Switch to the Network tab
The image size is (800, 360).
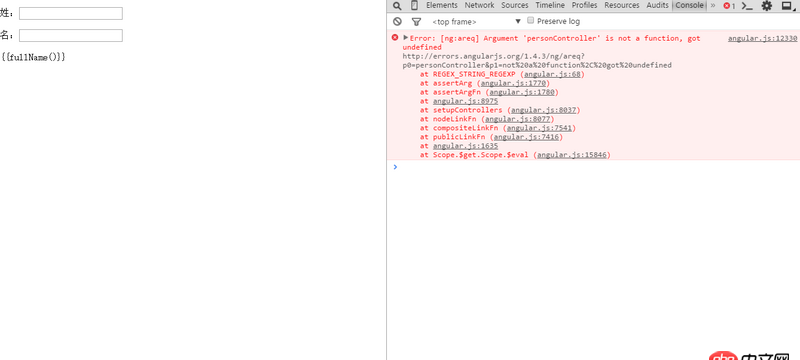[479, 5]
